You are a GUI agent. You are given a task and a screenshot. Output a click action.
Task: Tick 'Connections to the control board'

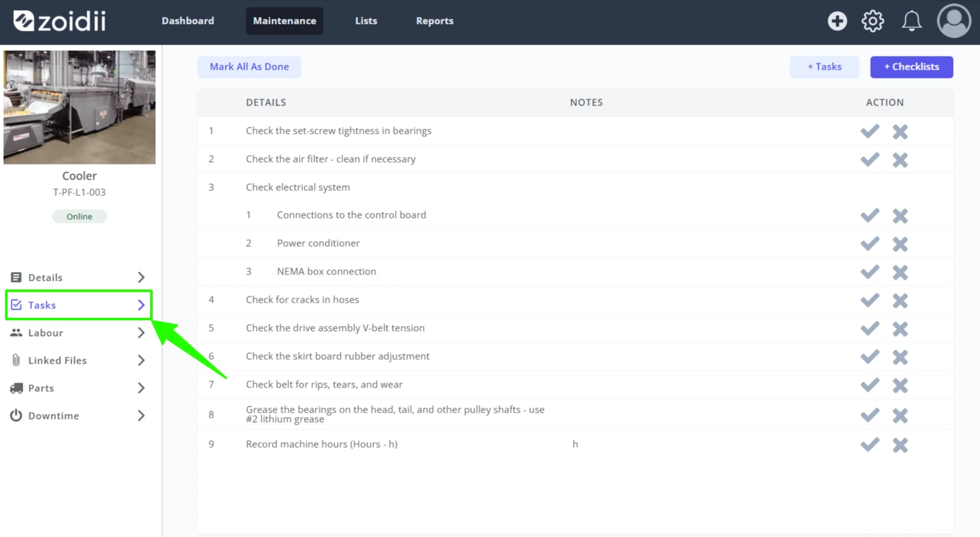tap(870, 215)
